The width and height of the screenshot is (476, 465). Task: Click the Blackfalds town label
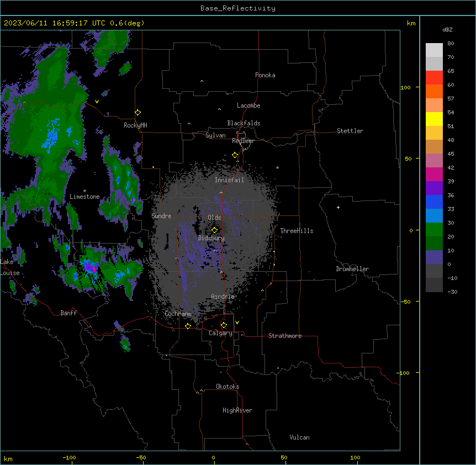[244, 123]
